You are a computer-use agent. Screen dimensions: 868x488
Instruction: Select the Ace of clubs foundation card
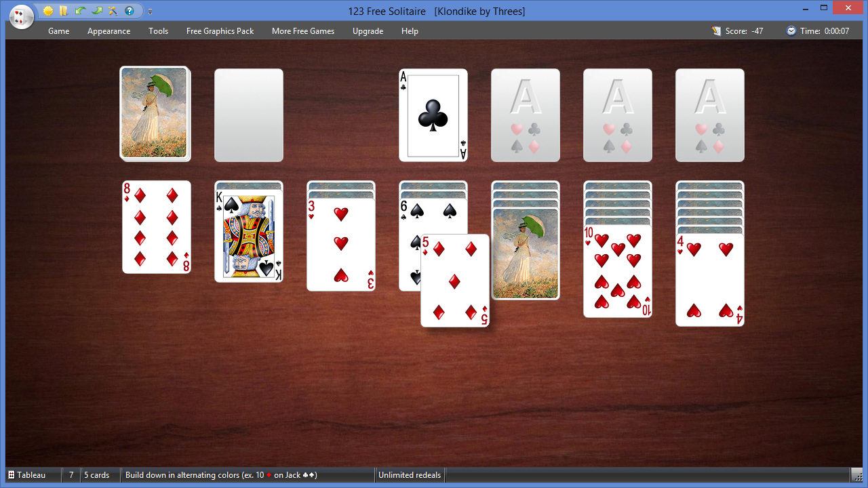click(x=433, y=115)
